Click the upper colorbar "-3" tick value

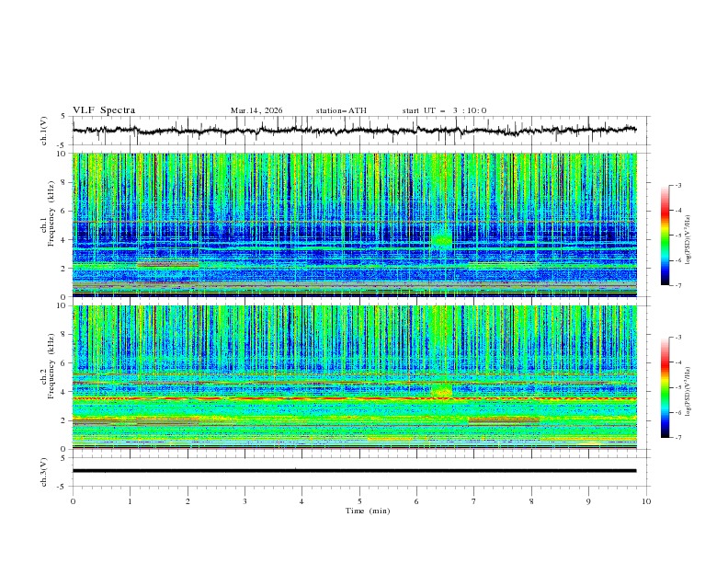tap(678, 185)
